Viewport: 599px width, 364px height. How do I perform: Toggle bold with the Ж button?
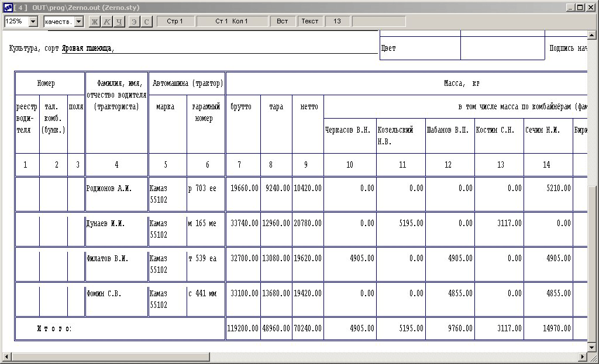[95, 22]
